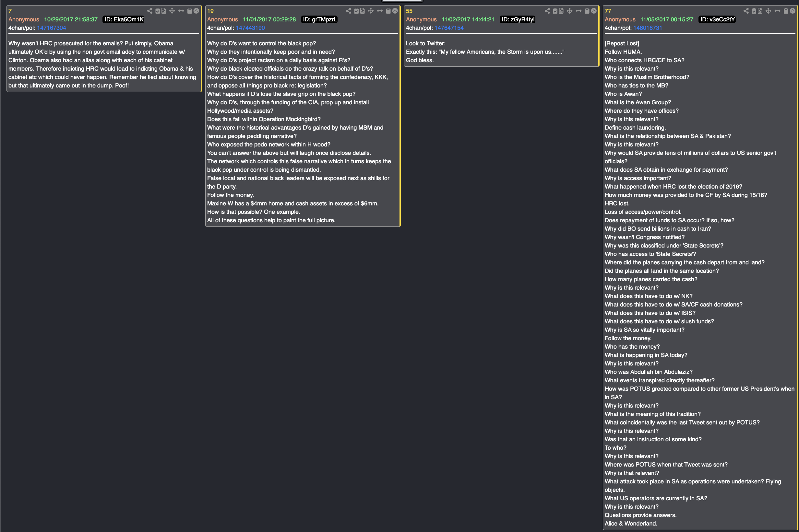
Task: Open 4chan/pol link 147443190
Action: (250, 28)
